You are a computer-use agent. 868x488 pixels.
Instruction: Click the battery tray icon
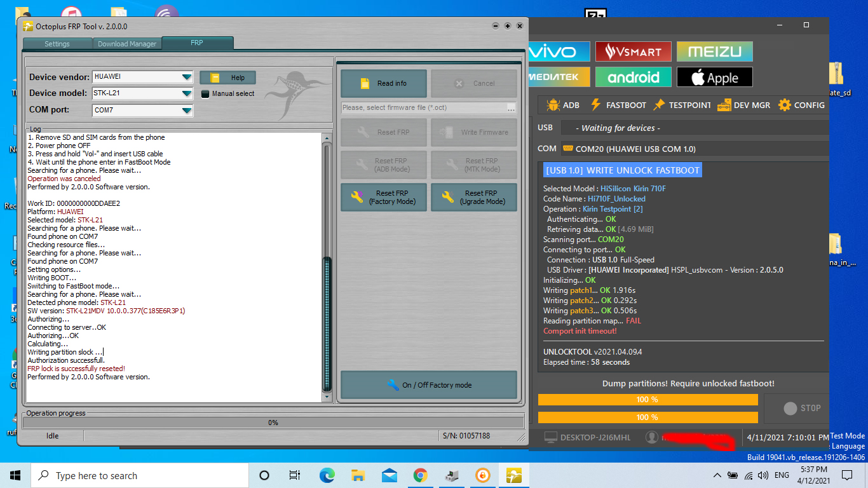733,475
